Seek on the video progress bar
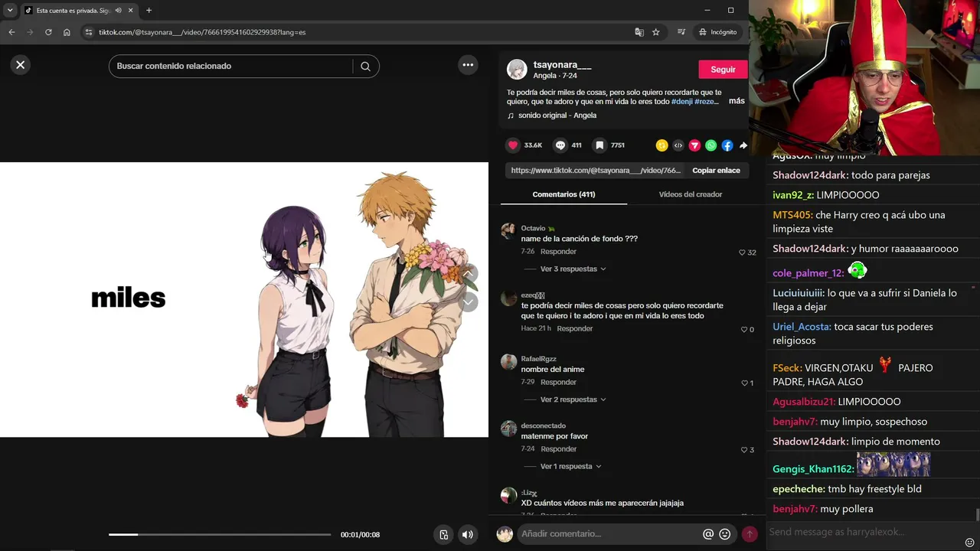 220,535
